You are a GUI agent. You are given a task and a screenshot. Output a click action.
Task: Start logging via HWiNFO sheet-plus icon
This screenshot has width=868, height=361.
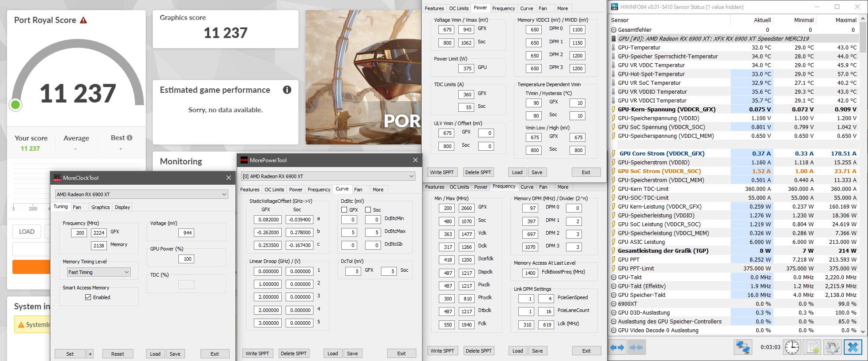tap(812, 347)
